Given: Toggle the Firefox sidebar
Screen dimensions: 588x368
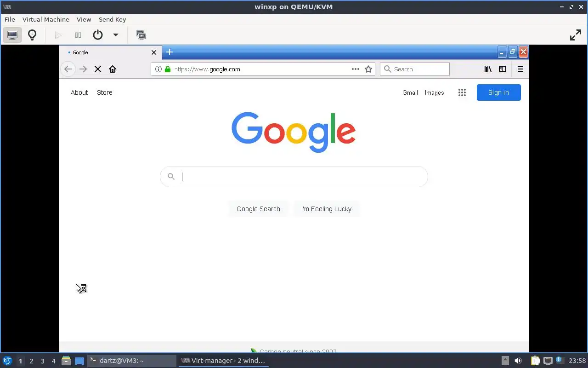Looking at the screenshot, I should 503,69.
